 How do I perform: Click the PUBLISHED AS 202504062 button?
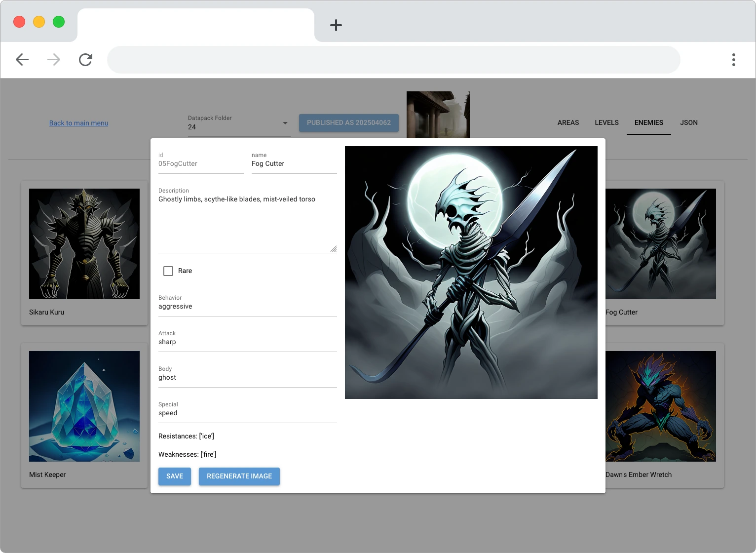tap(349, 122)
